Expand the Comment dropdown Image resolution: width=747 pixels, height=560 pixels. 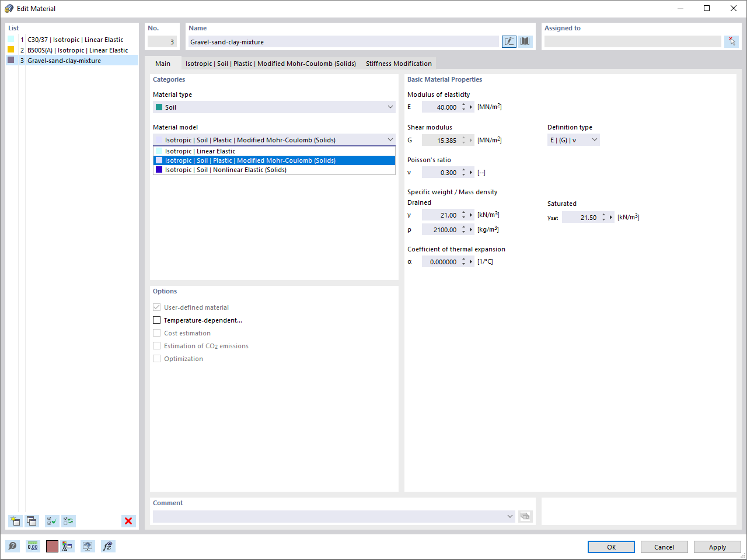509,516
